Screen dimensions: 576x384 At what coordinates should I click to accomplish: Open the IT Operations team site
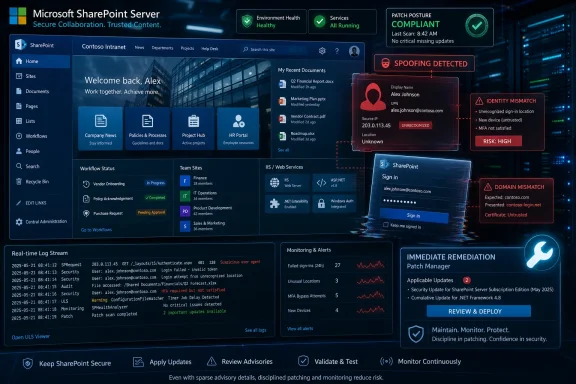pyautogui.click(x=199, y=195)
